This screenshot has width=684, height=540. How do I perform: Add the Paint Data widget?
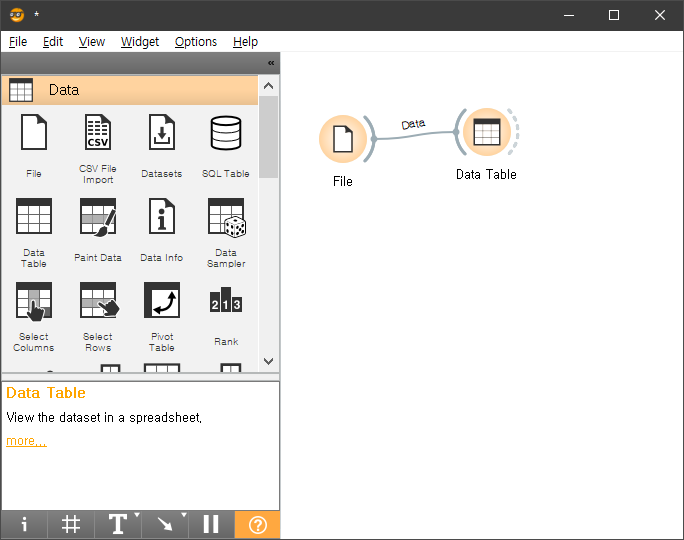click(98, 230)
